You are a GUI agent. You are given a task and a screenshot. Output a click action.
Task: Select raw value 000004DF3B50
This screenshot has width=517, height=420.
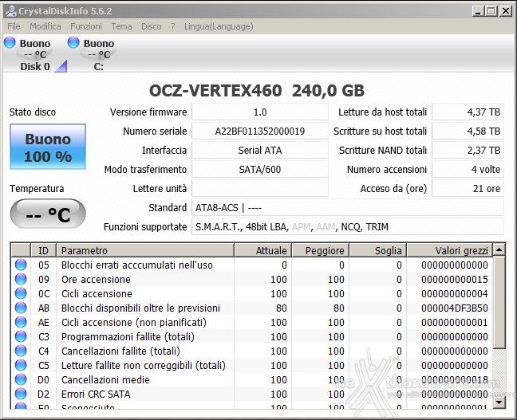click(454, 308)
